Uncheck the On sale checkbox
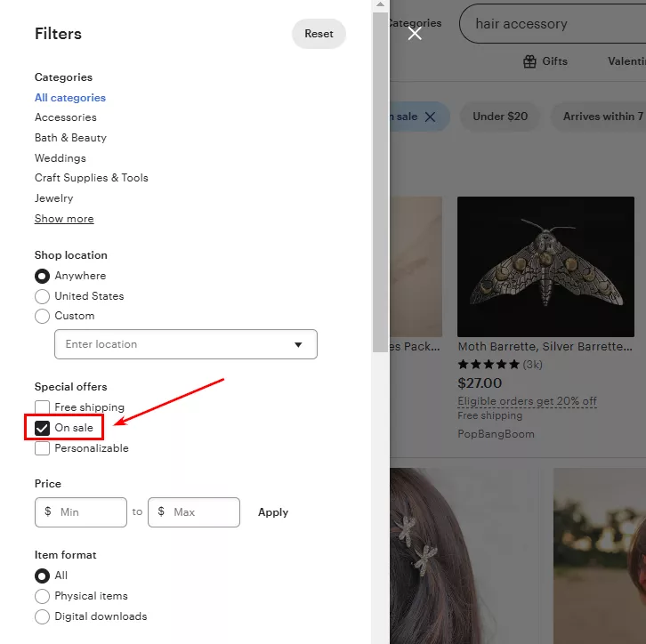 point(42,428)
